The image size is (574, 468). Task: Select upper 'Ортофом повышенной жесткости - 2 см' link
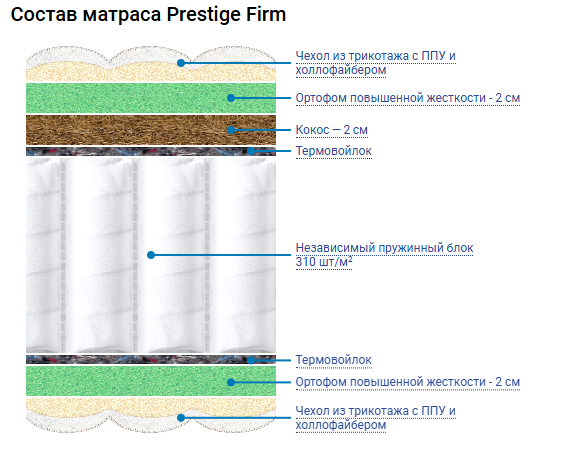[x=408, y=98]
